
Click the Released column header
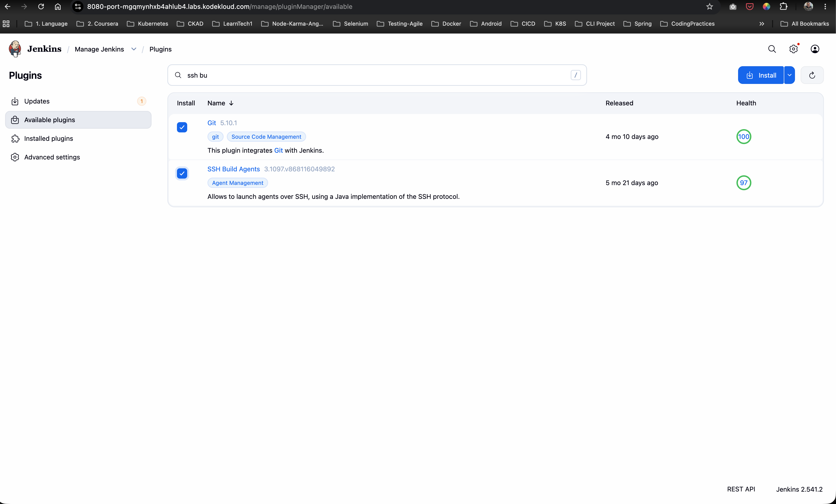[619, 103]
